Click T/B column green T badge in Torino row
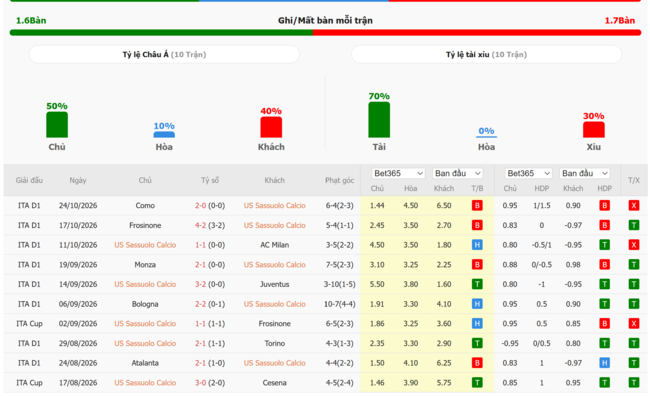Screen dimensions: 650x396 click(477, 343)
